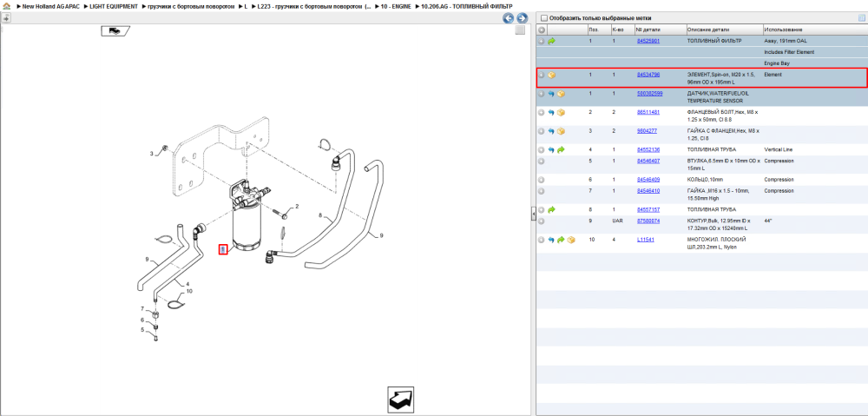The height and width of the screenshot is (416, 868).
Task: Click the blue arrow icon for part 9804277
Action: click(551, 131)
